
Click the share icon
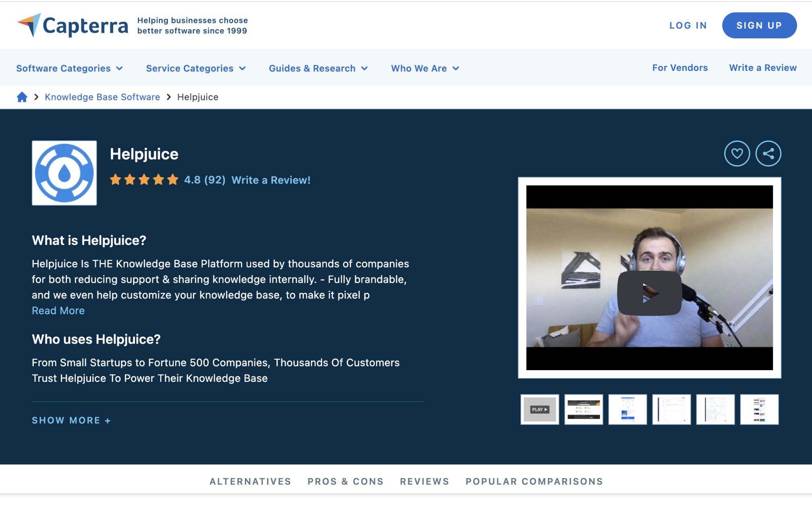768,153
